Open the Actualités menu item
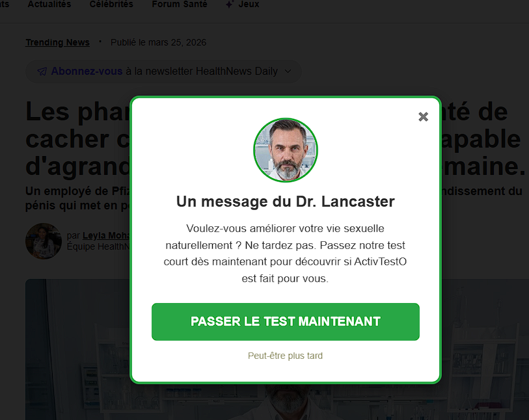Image resolution: width=529 pixels, height=420 pixels. tap(49, 4)
